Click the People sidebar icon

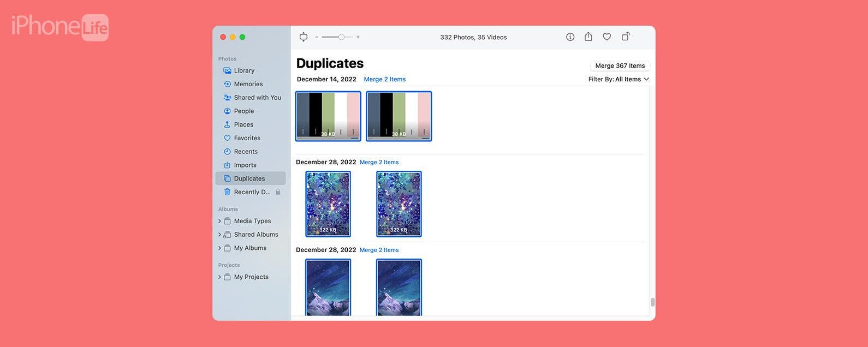point(228,111)
